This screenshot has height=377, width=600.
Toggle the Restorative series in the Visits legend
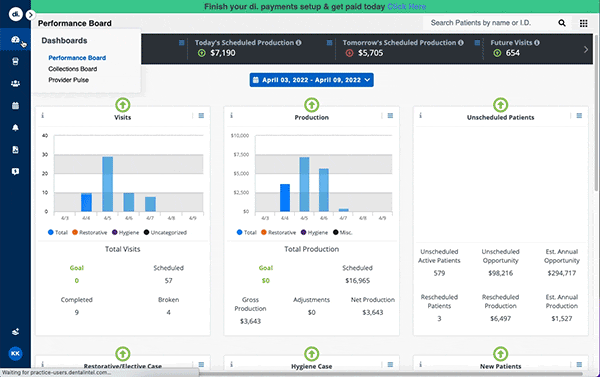(90, 232)
